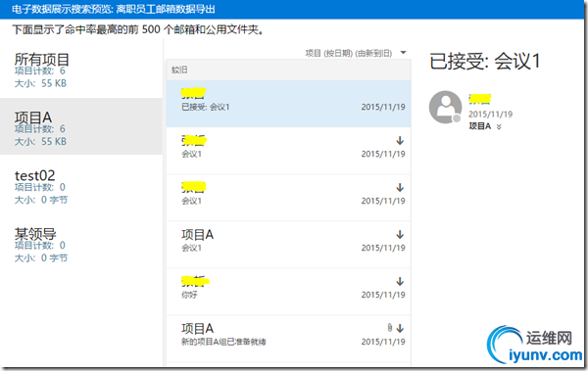Click the down-arrow icon on the 你好 message
The image size is (588, 371).
click(x=400, y=282)
